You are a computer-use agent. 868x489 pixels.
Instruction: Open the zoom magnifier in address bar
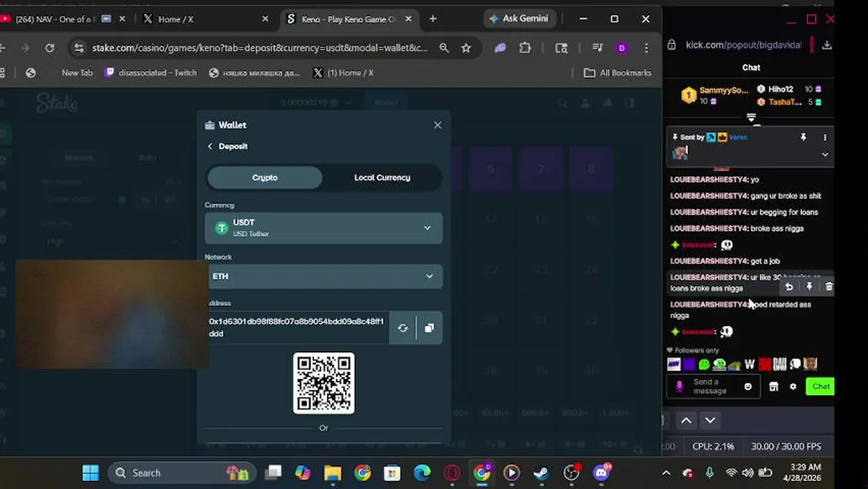pos(444,48)
